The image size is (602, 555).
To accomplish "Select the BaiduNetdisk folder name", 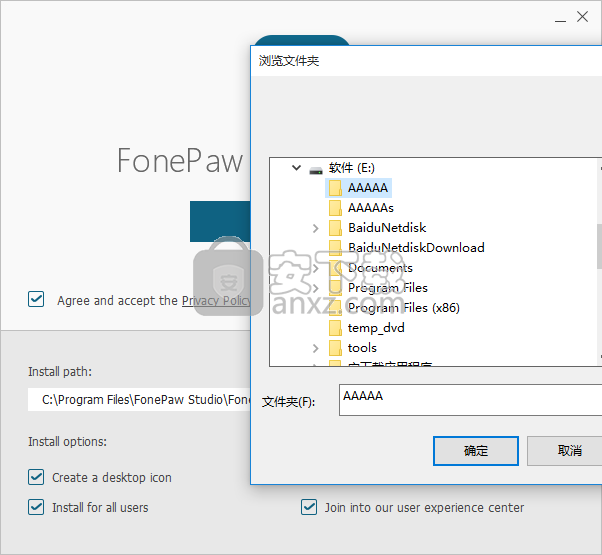I will (387, 228).
